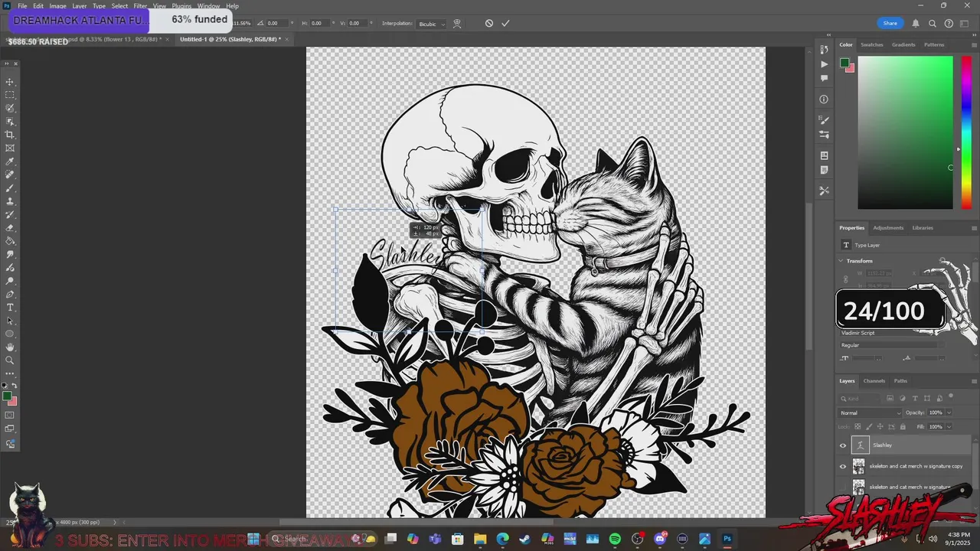980x551 pixels.
Task: Select the Zoom tool
Action: pos(10,360)
